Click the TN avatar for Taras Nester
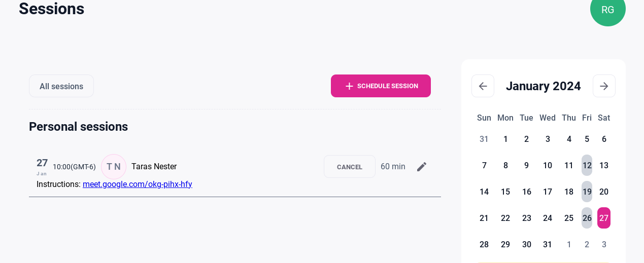 tap(114, 167)
